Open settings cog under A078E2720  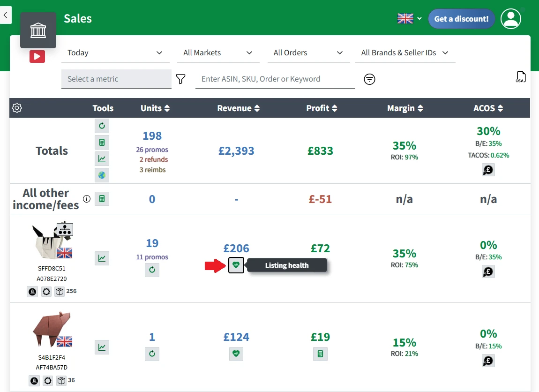point(46,292)
